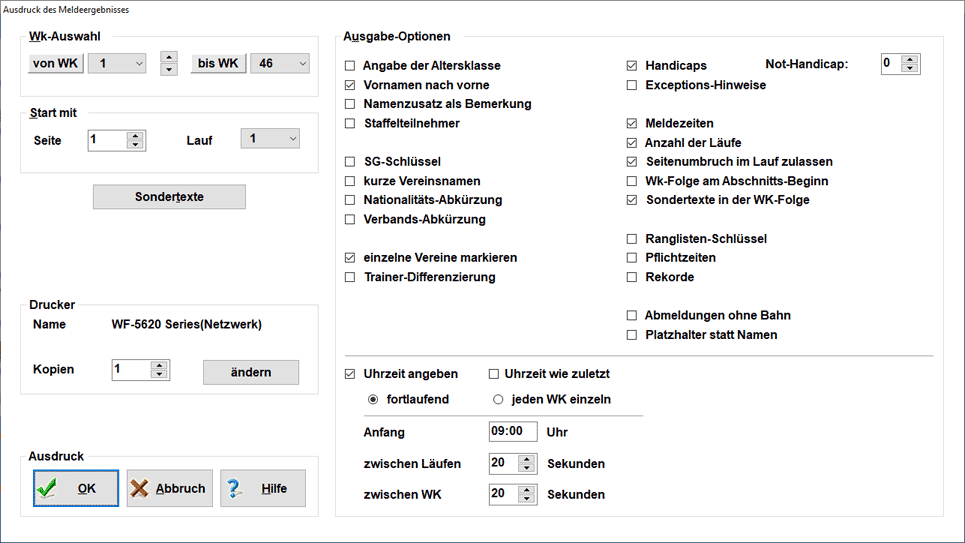Click the Sondertexte button
965x543 pixels.
tap(169, 197)
